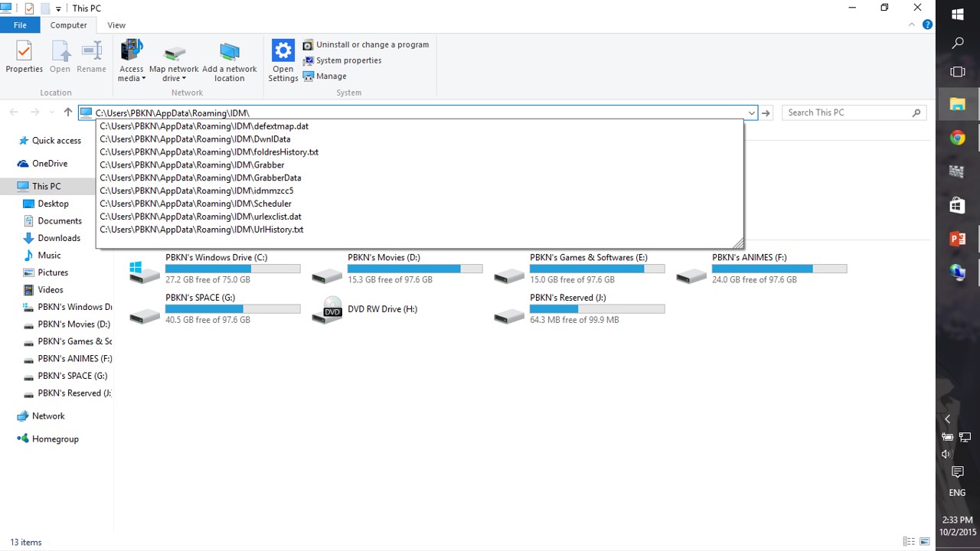Click the Up directory arrow

(x=68, y=112)
